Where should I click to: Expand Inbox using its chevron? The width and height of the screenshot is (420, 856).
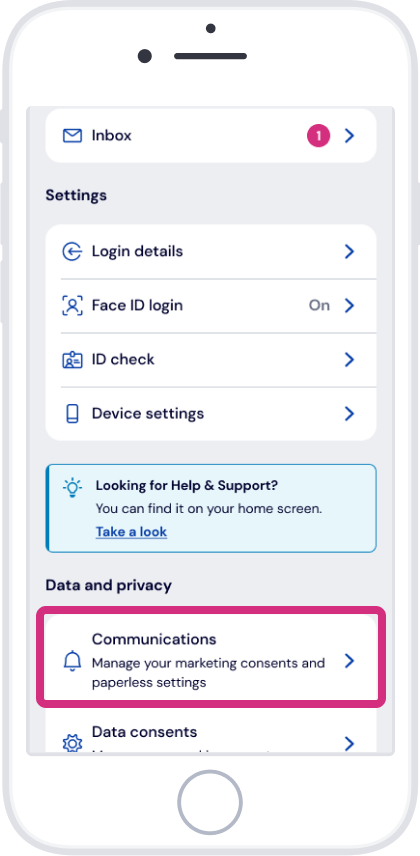[350, 135]
